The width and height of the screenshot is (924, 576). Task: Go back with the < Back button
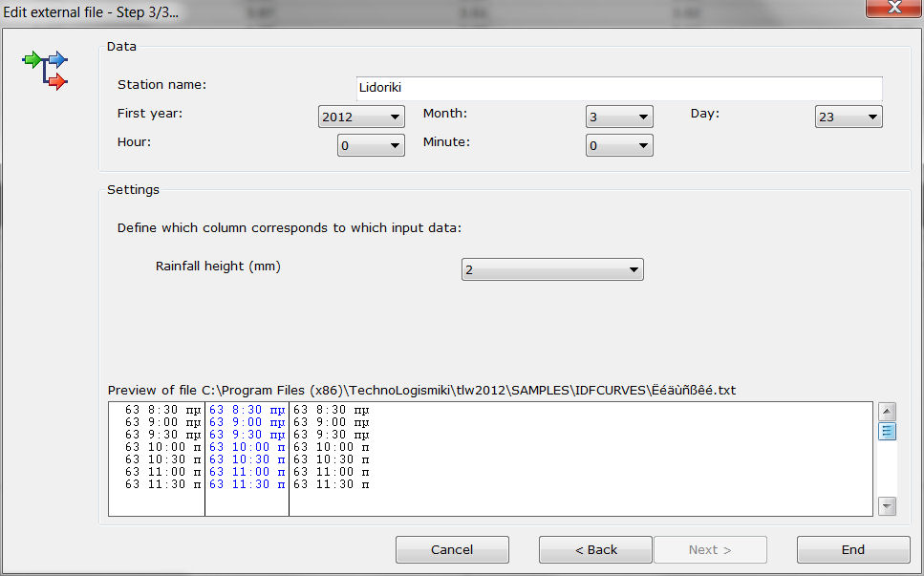595,550
